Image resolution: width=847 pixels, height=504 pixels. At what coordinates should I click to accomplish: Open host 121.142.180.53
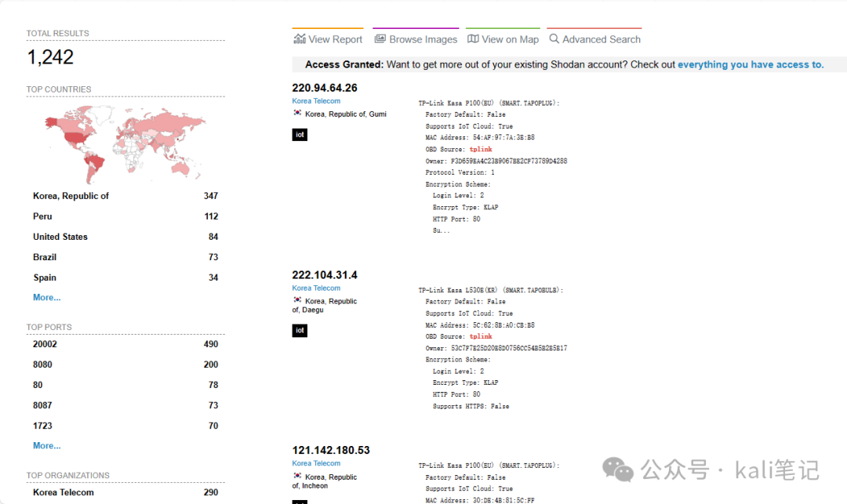[331, 450]
